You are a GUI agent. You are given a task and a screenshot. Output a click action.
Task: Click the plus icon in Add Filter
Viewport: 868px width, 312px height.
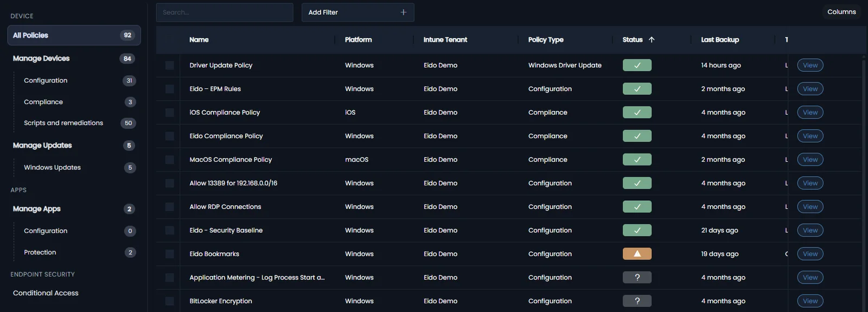(403, 12)
